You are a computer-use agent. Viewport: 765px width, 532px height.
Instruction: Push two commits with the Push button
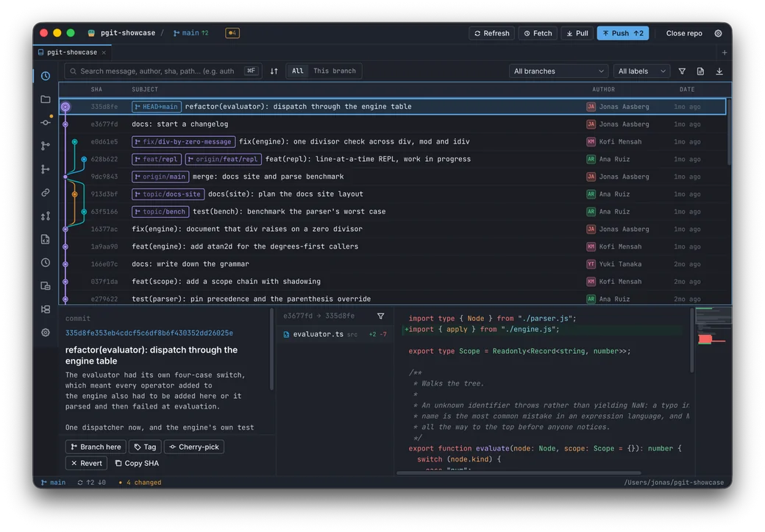622,33
